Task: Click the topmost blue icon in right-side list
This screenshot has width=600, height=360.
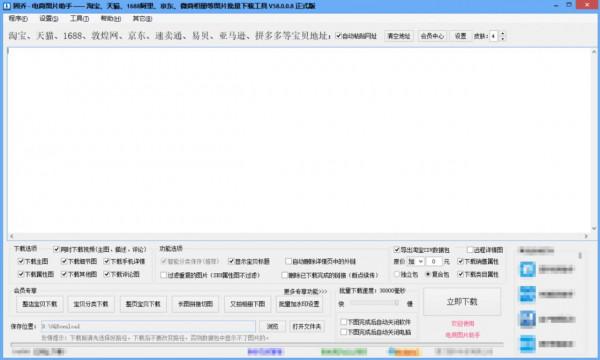Action: tap(528, 269)
